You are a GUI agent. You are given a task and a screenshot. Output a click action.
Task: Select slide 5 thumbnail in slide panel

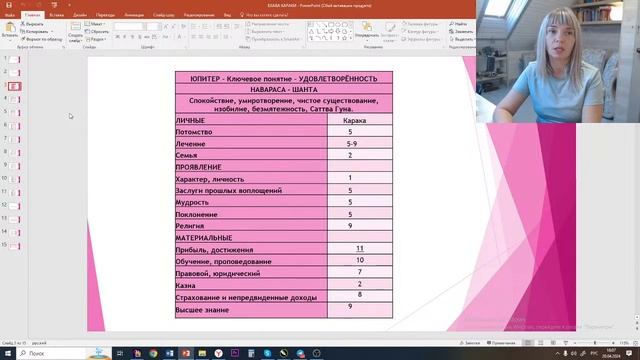point(14,113)
